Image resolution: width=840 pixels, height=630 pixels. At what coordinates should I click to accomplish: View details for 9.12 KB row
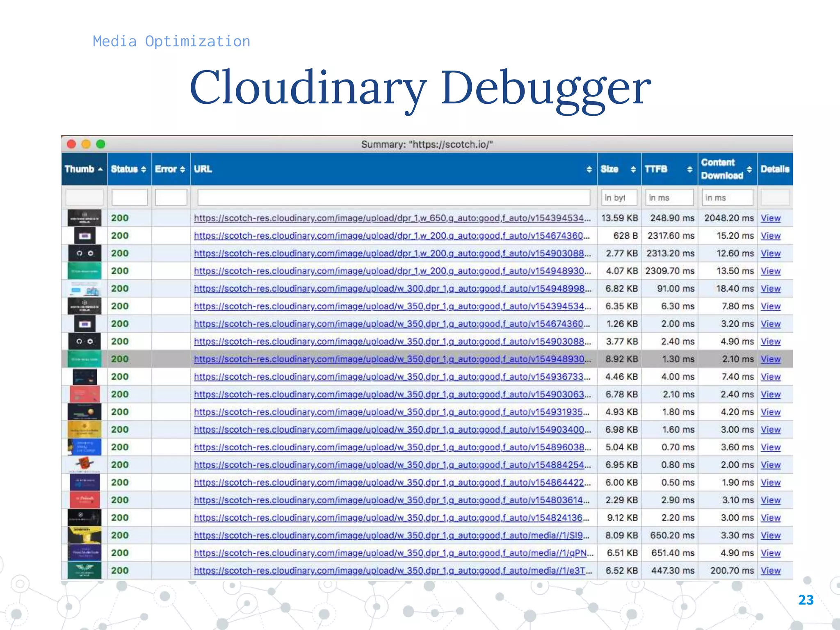tap(771, 518)
